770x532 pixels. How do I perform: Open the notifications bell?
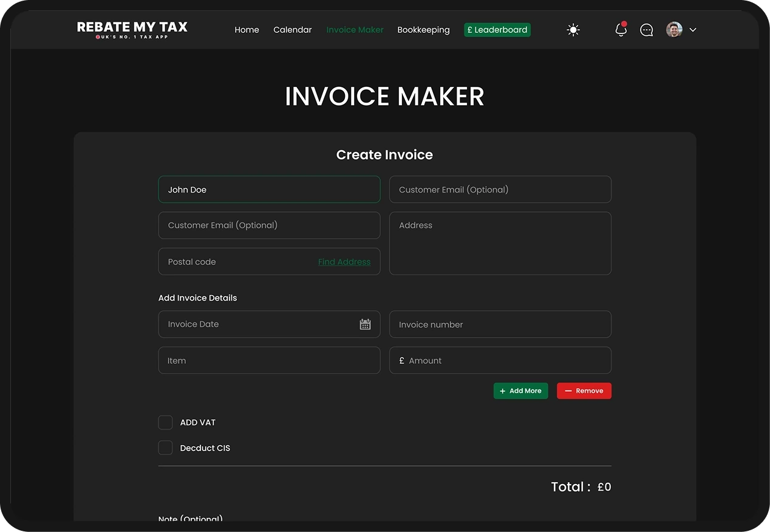tap(621, 29)
